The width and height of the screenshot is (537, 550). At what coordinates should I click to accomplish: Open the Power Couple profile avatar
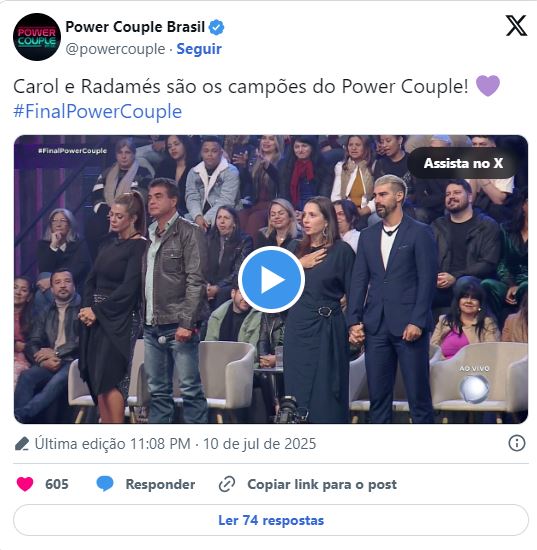point(37,37)
